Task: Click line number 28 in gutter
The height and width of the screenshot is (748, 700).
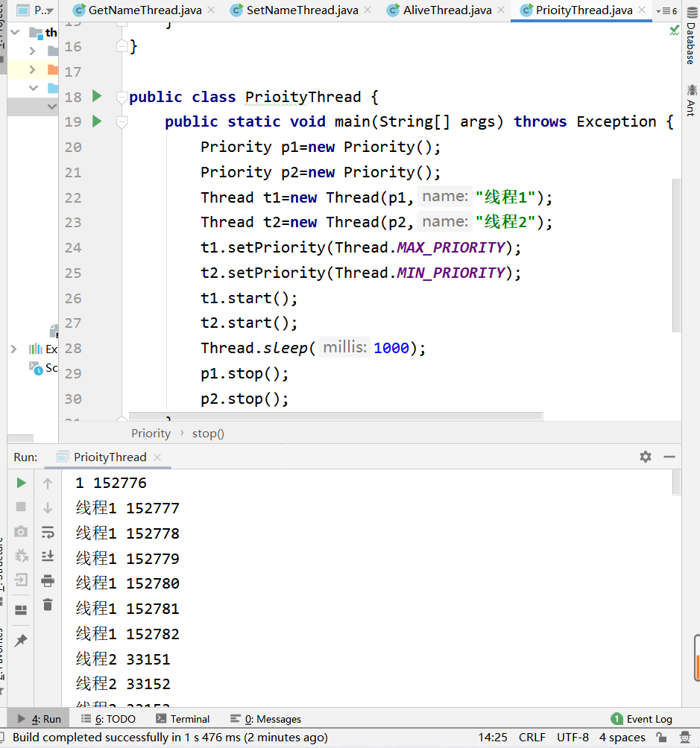Action: 73,348
